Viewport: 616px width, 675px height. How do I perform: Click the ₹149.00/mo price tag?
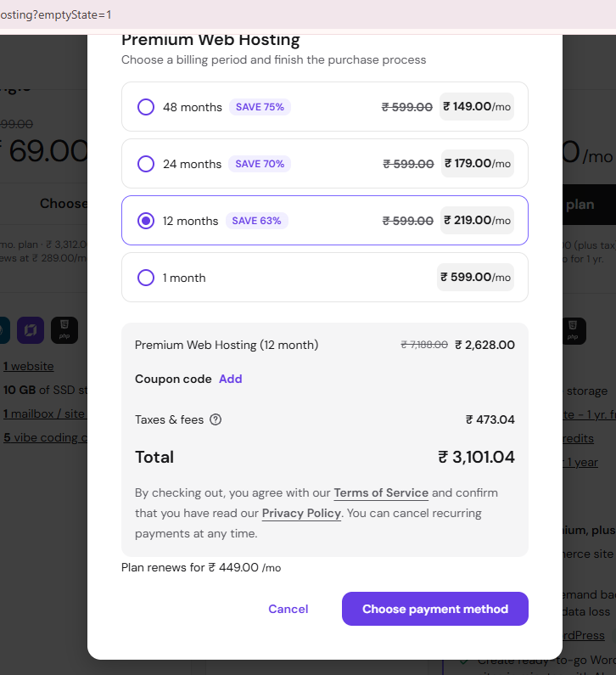click(x=477, y=106)
